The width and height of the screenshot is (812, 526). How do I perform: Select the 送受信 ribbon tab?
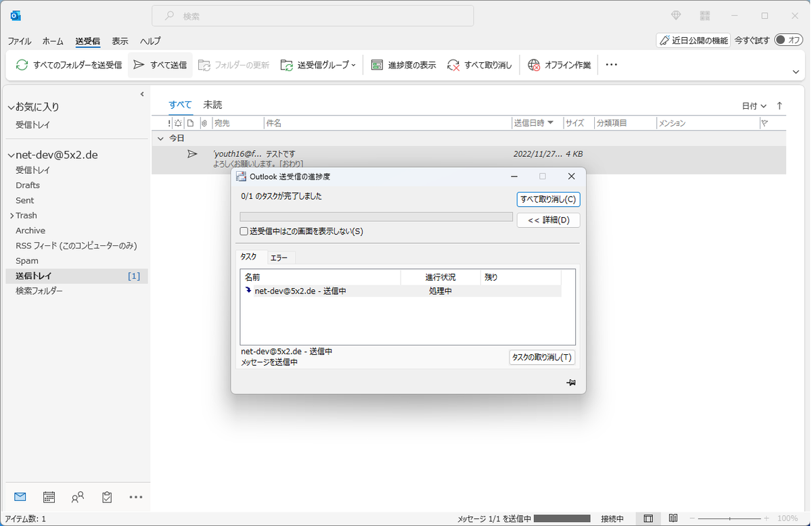click(88, 41)
